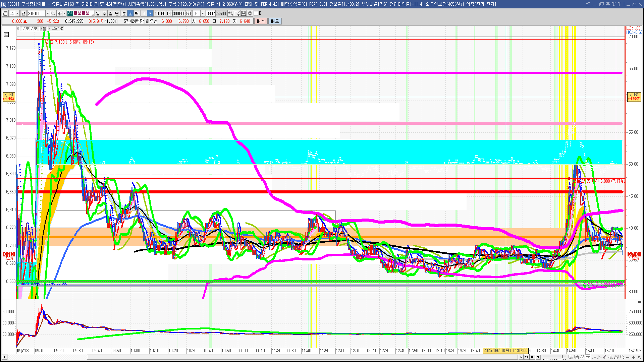Click the 매도 sell button
The image size is (644, 362).
point(275,21)
